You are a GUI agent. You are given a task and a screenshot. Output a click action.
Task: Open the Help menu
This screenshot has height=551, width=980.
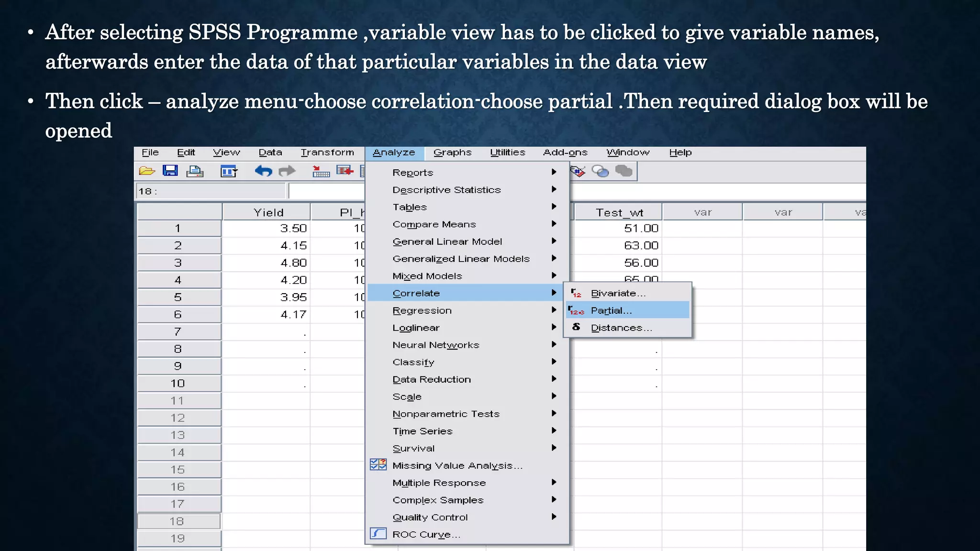coord(680,153)
